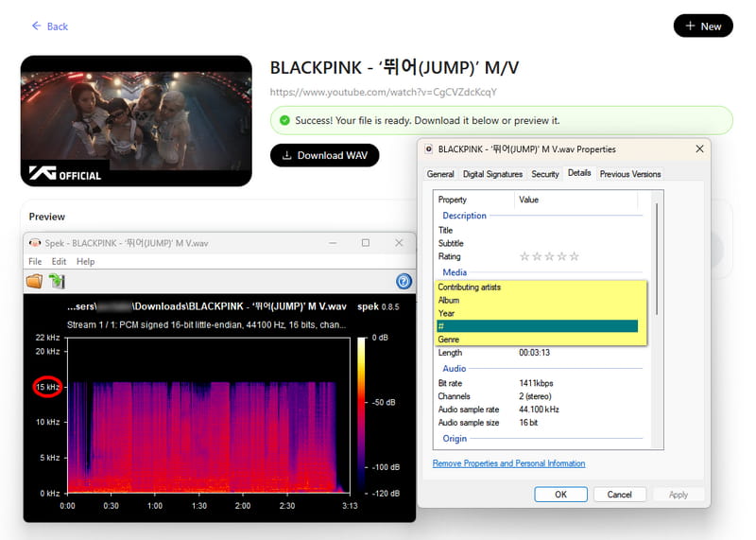Viewport: 756px width, 540px height.
Task: Switch to the Previous Versions tab
Action: tap(630, 174)
